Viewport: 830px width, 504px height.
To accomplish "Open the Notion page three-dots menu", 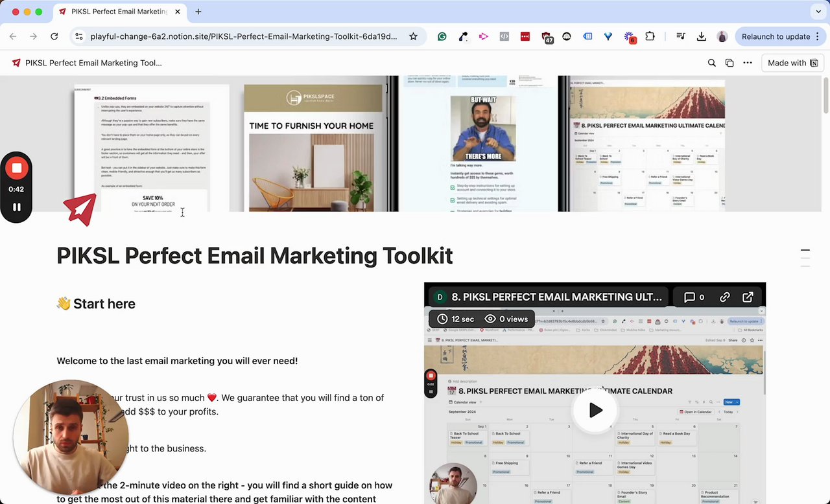I will pyautogui.click(x=748, y=63).
